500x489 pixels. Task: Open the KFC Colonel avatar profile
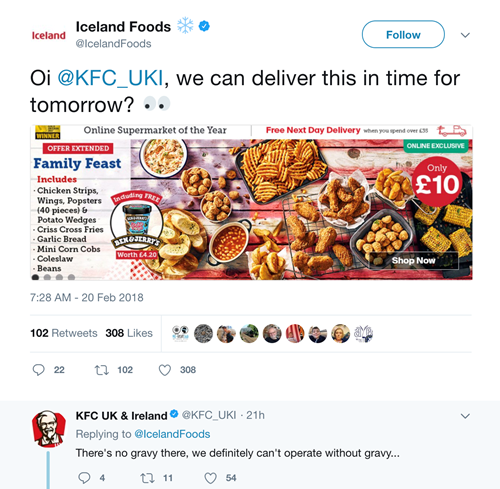click(49, 429)
